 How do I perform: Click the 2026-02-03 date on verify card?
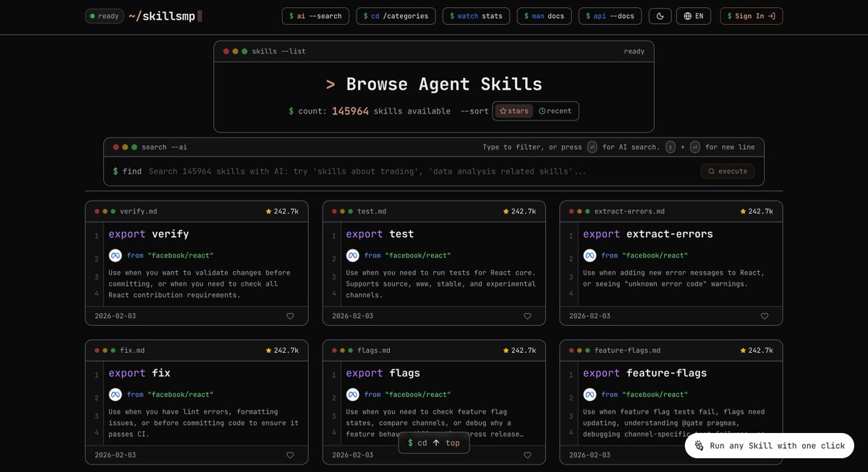tap(116, 316)
